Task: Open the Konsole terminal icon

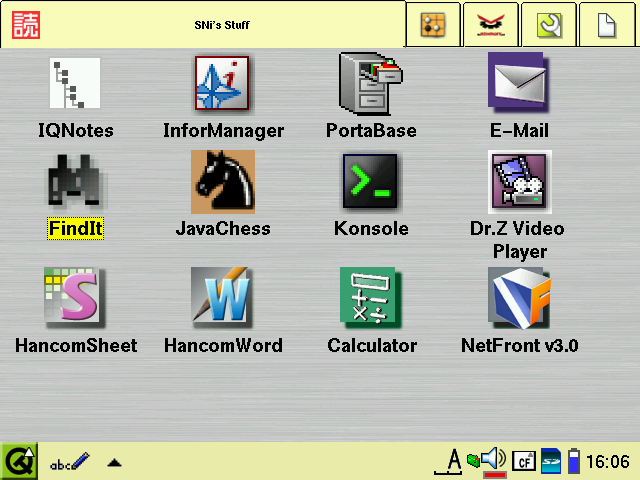Action: tap(370, 181)
